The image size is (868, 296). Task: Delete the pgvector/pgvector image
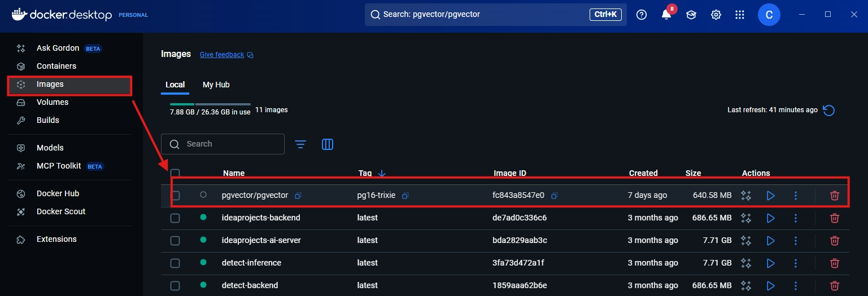click(834, 196)
